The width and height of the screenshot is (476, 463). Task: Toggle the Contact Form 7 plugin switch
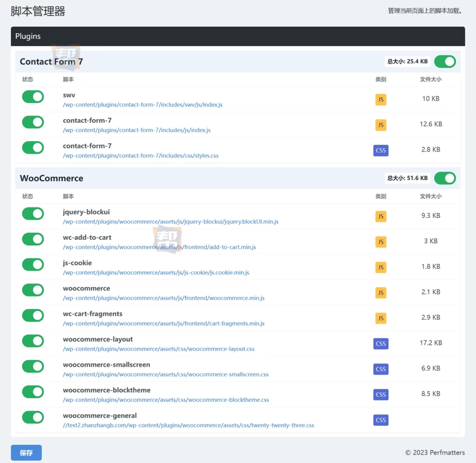(x=445, y=61)
